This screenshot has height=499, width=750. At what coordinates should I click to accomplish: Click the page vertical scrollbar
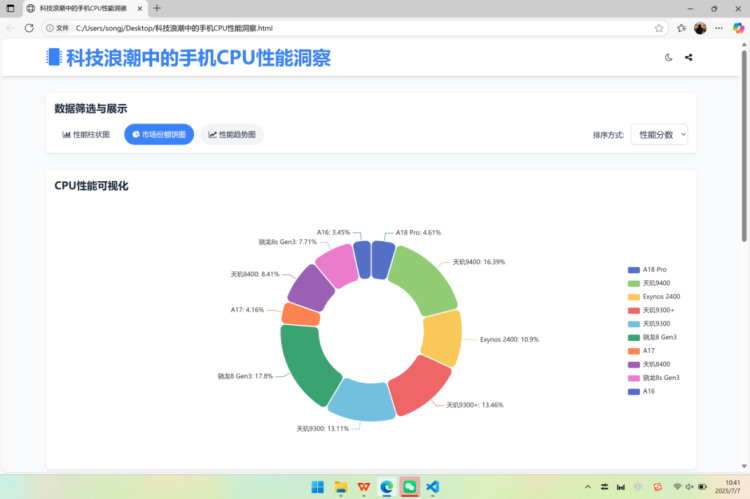point(744,146)
